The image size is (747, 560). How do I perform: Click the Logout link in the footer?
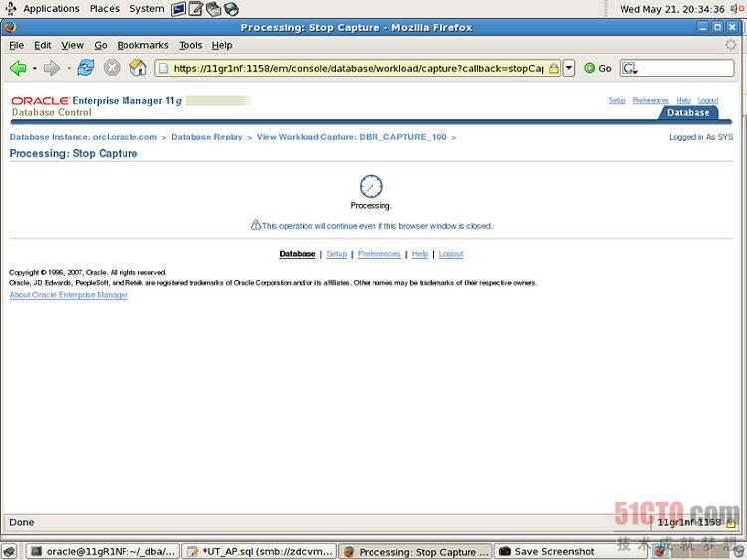pos(451,254)
